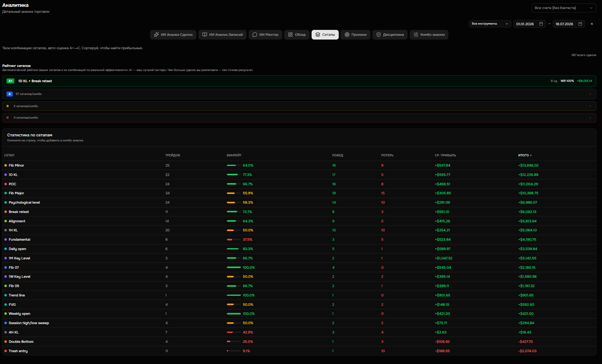Screen dimensions: 602x364
Task: Select the Double Bottom setup row
Action: tap(299, 342)
